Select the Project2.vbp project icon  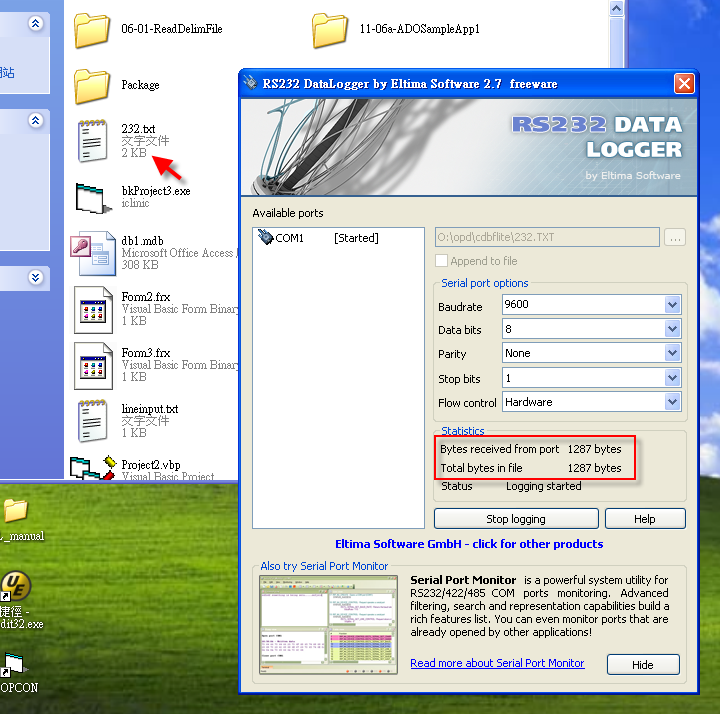coord(93,468)
